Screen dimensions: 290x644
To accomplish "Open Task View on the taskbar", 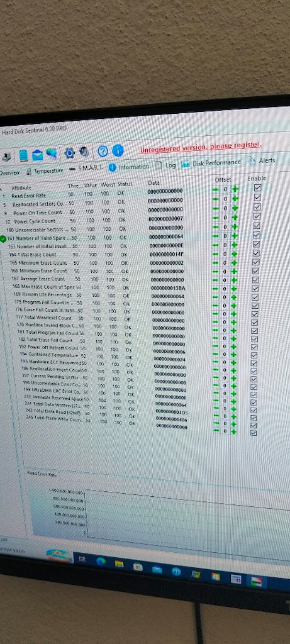I will pos(82,559).
